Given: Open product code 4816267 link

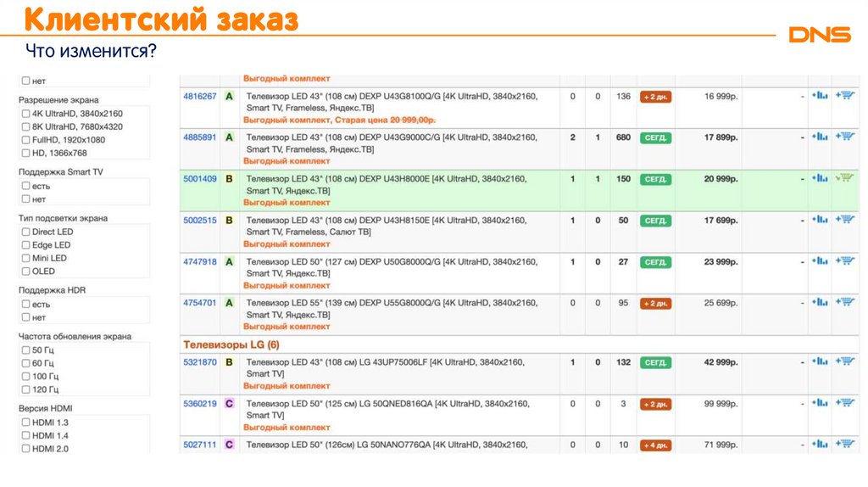Looking at the screenshot, I should 200,97.
